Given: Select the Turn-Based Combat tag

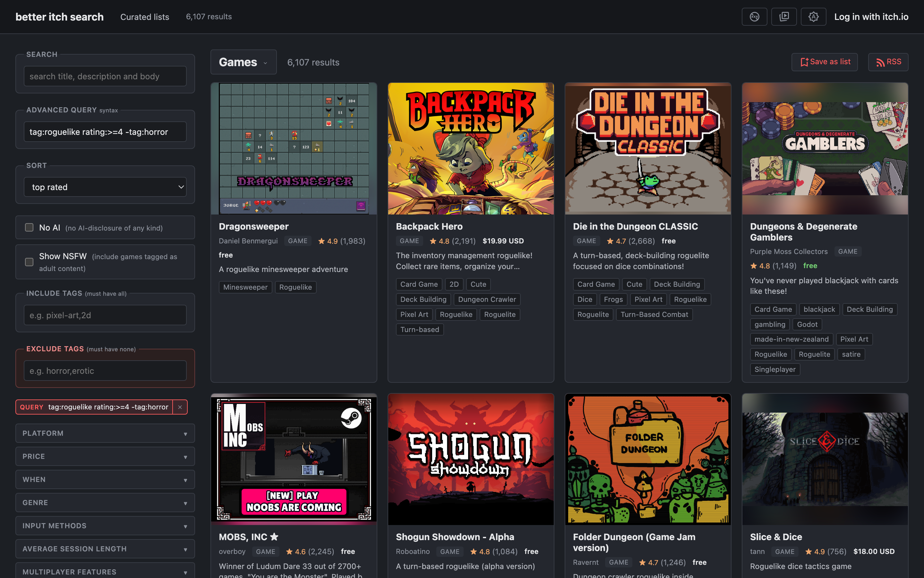Looking at the screenshot, I should (654, 315).
